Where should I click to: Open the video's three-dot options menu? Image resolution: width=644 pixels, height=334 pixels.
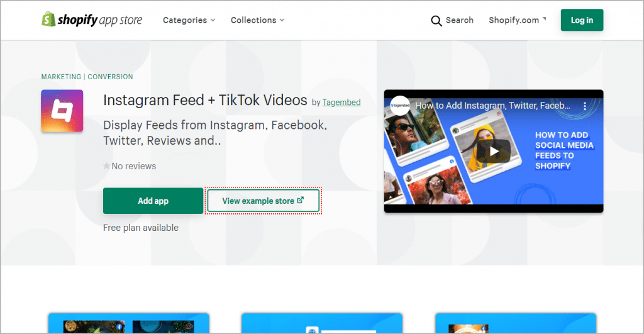585,106
